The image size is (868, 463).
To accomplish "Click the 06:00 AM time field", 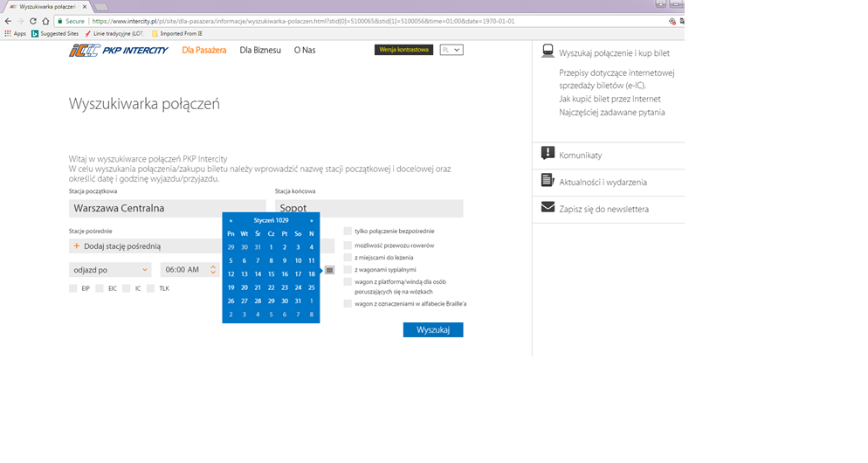I will click(189, 270).
